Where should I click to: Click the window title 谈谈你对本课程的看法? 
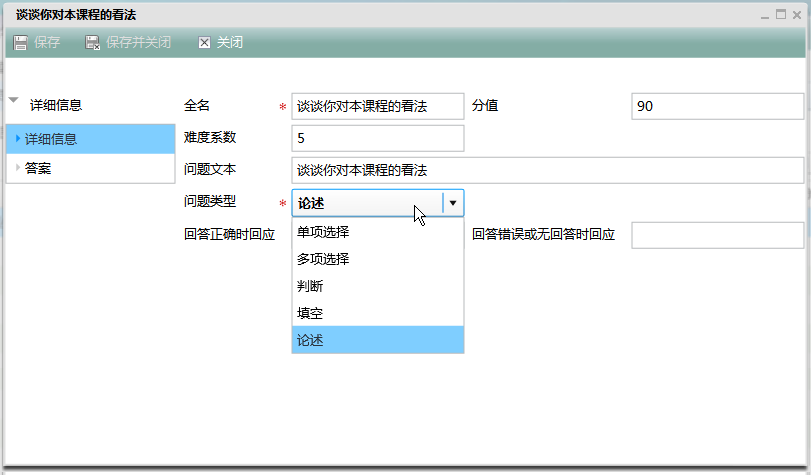[76, 15]
